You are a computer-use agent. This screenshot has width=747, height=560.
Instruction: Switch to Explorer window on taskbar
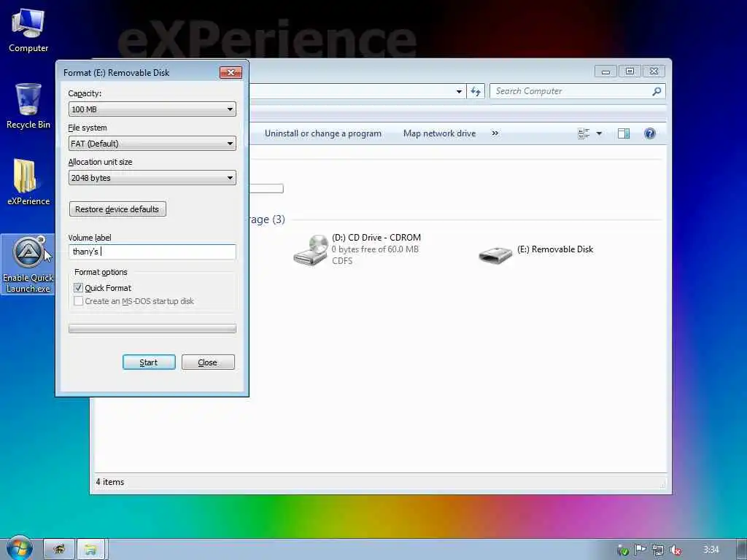tap(90, 550)
